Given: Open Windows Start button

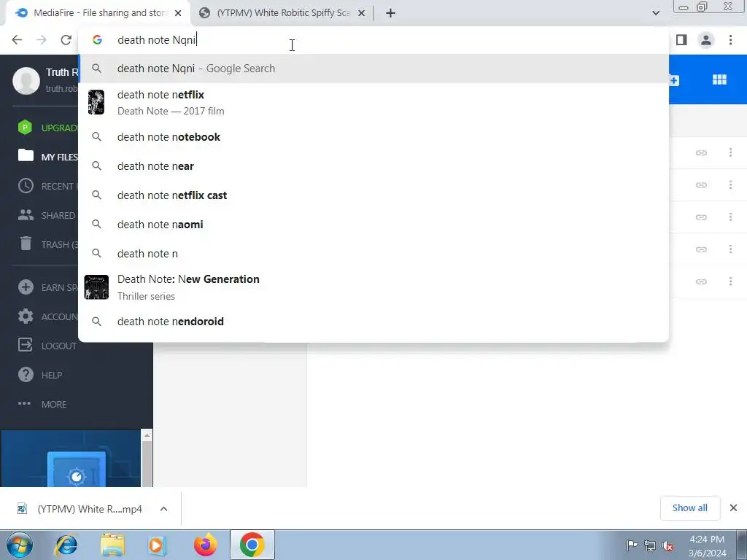Looking at the screenshot, I should (x=20, y=545).
